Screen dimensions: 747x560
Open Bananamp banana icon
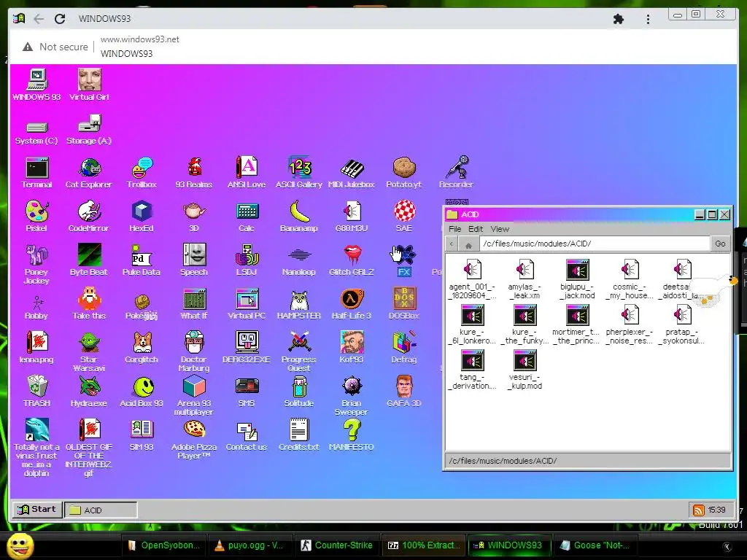pyautogui.click(x=299, y=216)
